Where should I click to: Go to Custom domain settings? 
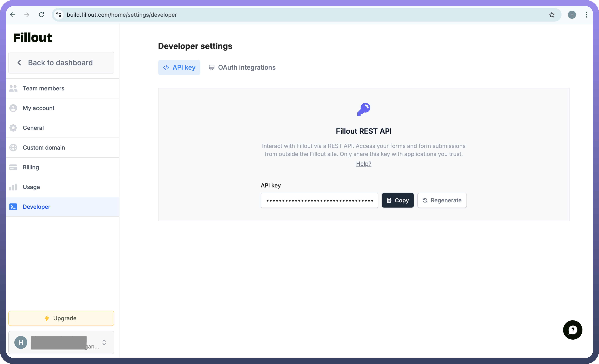click(x=44, y=148)
